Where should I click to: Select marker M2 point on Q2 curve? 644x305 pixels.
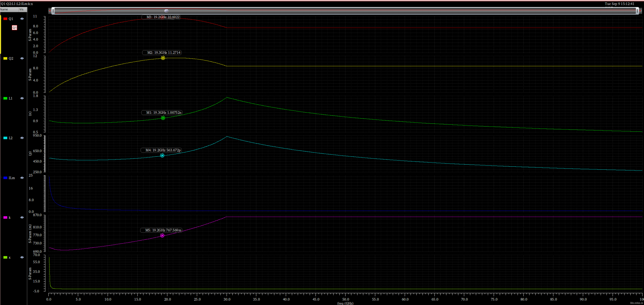pos(163,58)
